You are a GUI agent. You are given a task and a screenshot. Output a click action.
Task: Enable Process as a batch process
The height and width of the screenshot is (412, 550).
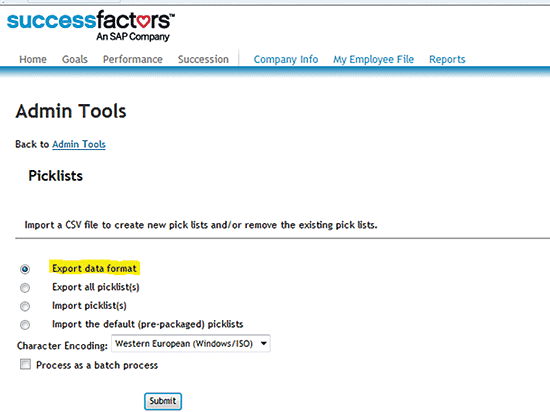(x=25, y=364)
